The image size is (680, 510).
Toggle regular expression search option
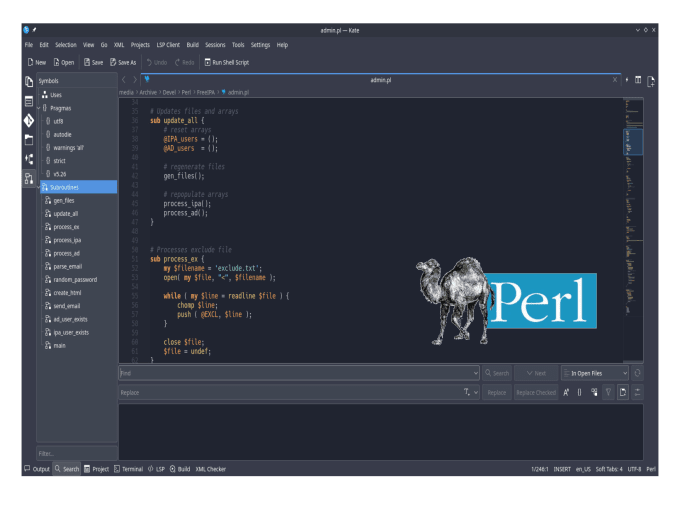point(579,392)
